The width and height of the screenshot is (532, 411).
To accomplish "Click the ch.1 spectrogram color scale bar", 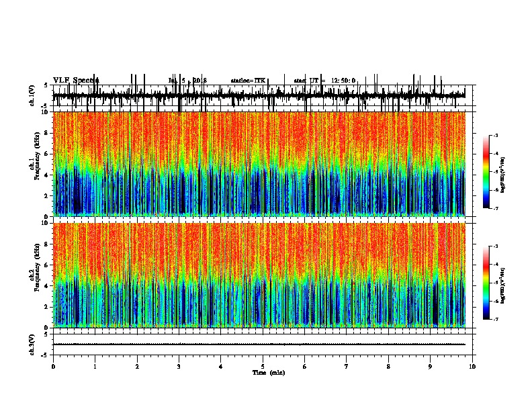I will (486, 171).
